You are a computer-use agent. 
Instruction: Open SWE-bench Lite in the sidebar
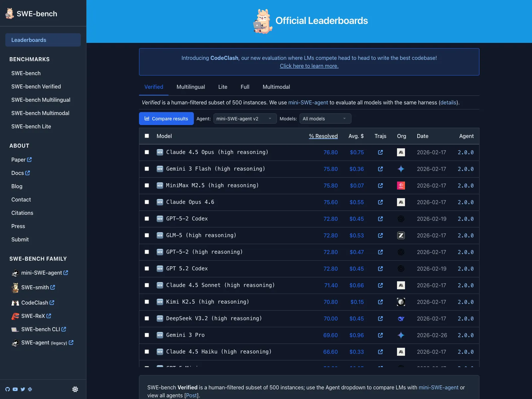pyautogui.click(x=31, y=126)
